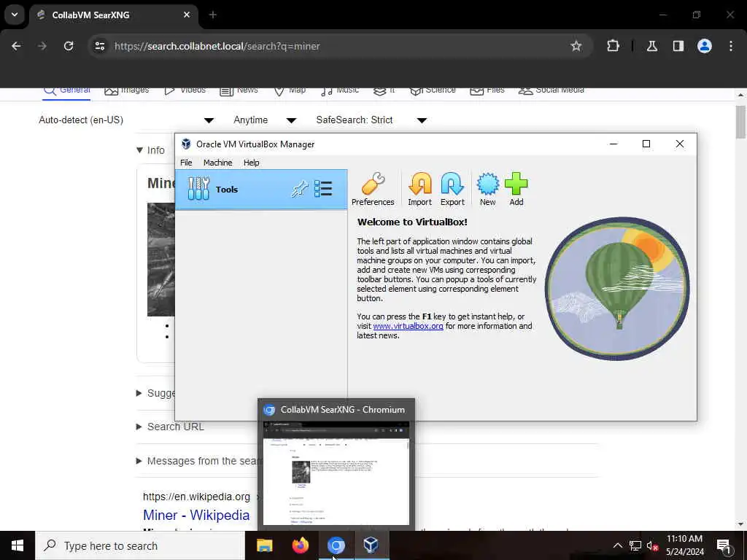Open Firefox from the taskbar
Screen dimensions: 747x560
(x=300, y=545)
